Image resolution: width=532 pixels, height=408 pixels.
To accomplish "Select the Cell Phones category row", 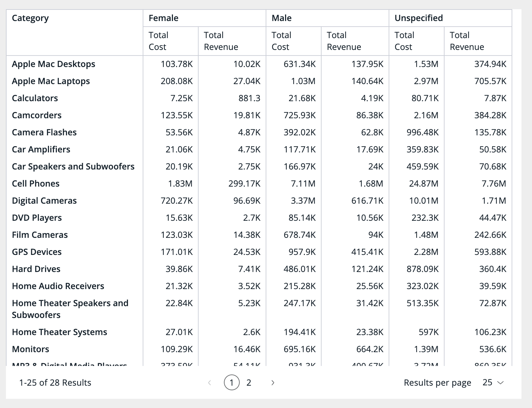I will pos(36,184).
